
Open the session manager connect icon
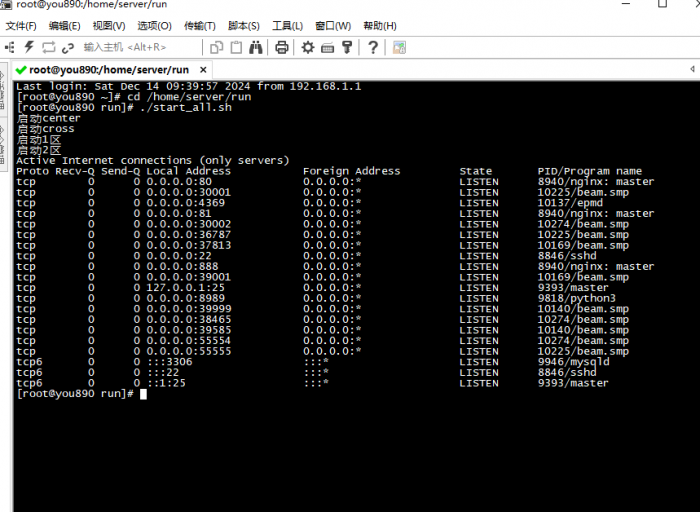(10, 47)
